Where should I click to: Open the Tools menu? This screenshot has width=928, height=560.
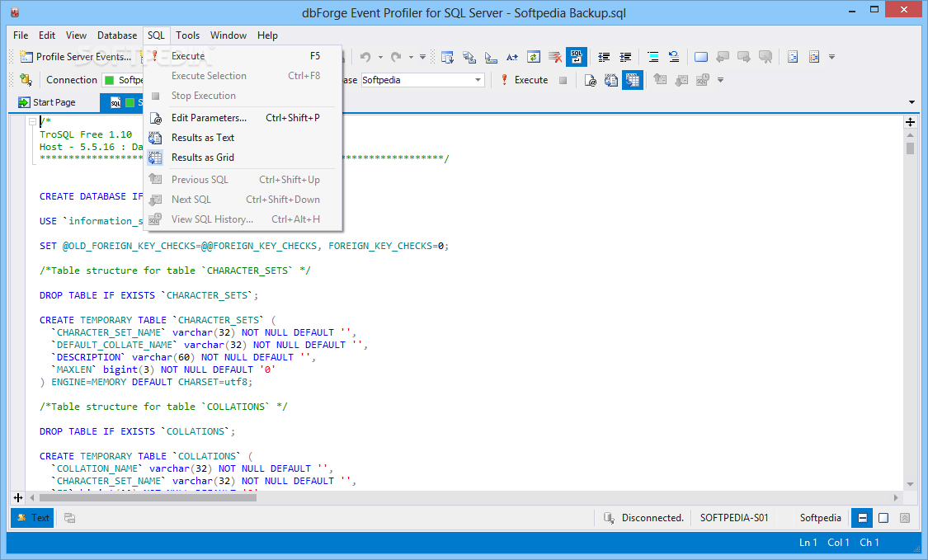coord(187,35)
